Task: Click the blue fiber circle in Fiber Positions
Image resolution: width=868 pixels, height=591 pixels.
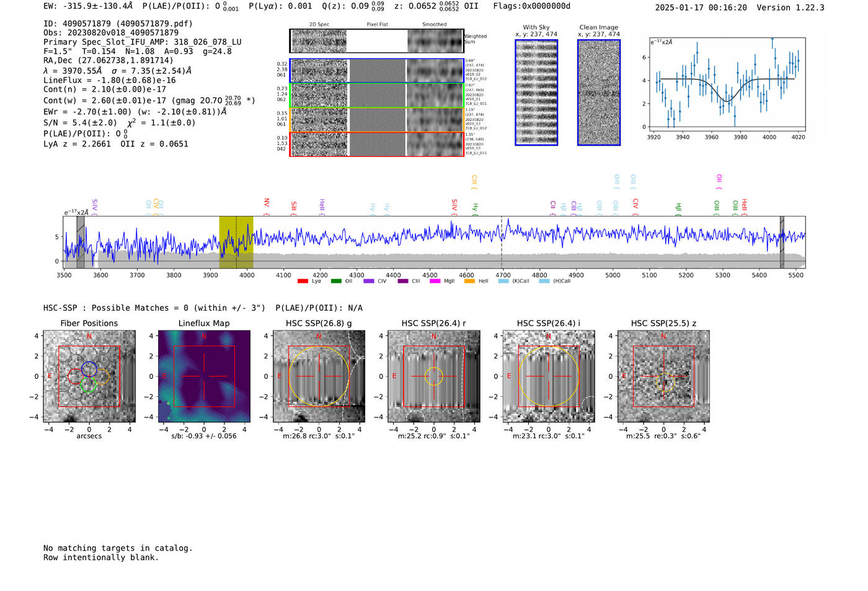Action: pyautogui.click(x=89, y=368)
